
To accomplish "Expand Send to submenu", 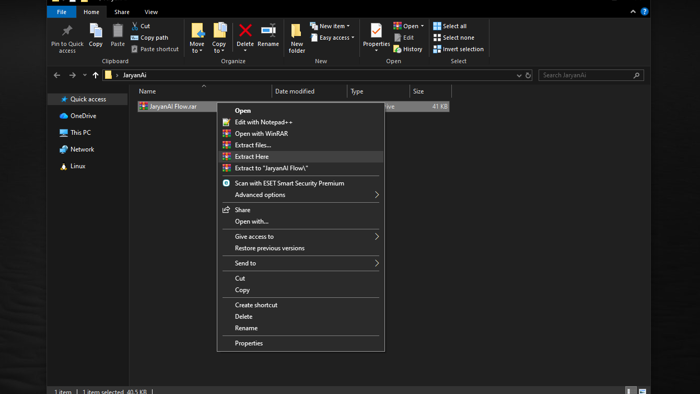I will click(377, 263).
